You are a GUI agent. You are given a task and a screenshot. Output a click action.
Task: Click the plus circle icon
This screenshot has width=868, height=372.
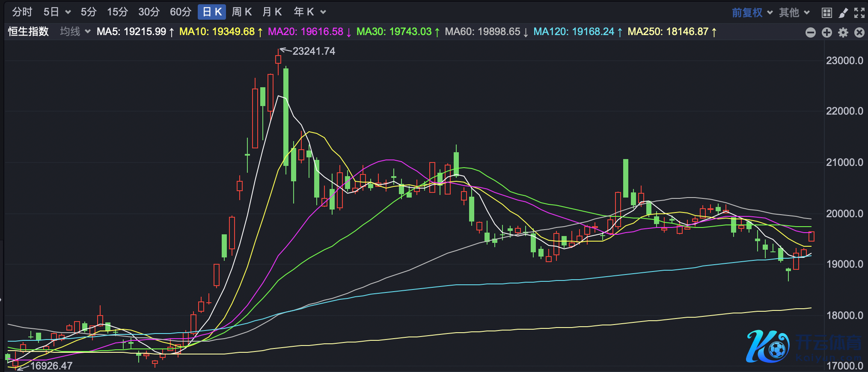pyautogui.click(x=826, y=32)
